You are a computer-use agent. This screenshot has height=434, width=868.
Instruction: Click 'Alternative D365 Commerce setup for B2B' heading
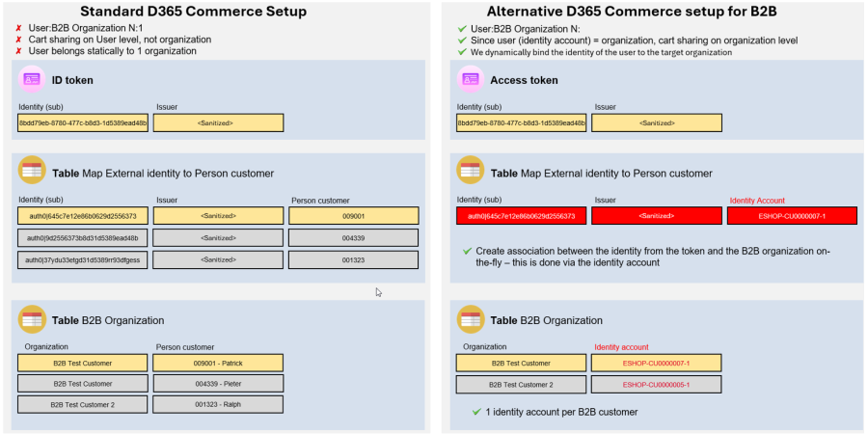[631, 11]
